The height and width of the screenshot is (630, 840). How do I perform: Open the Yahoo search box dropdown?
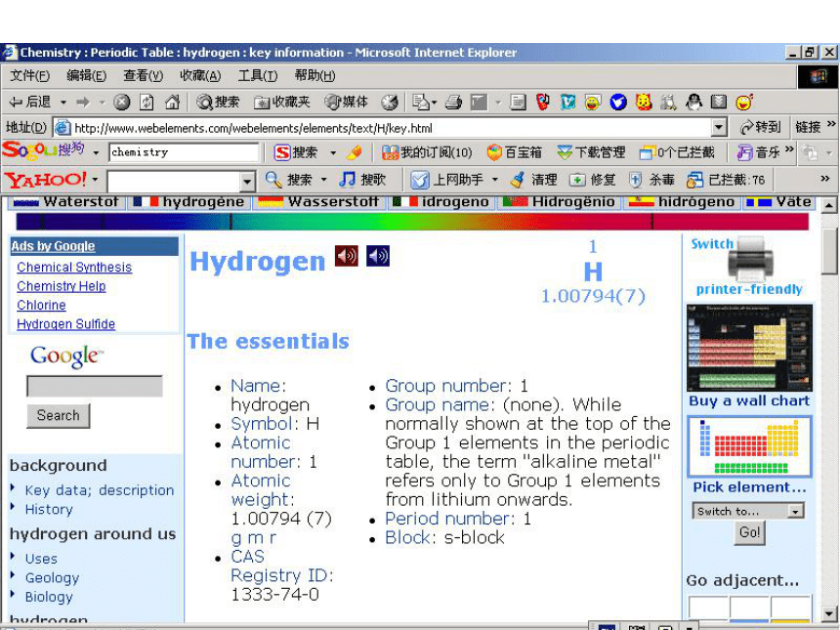point(246,182)
